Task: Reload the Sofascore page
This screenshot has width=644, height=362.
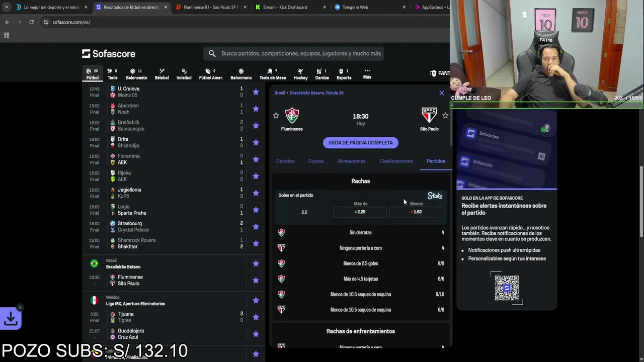Action: tap(31, 22)
